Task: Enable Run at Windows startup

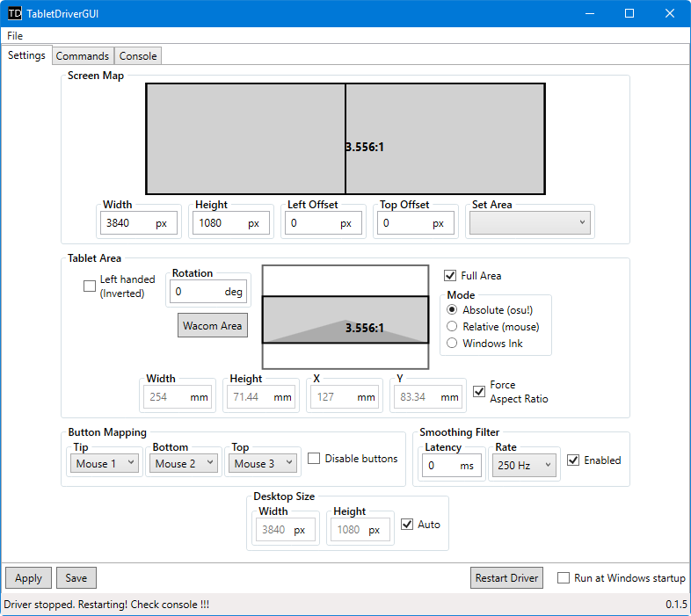Action: click(x=564, y=577)
